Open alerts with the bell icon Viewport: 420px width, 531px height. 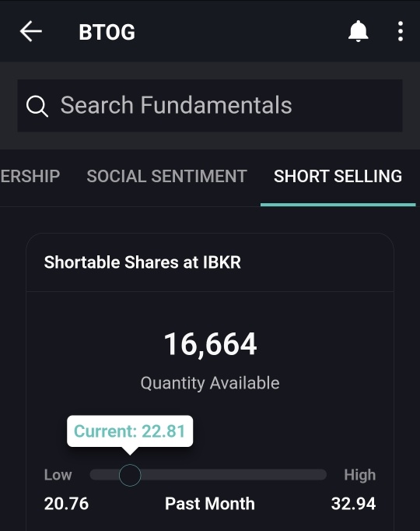(358, 31)
